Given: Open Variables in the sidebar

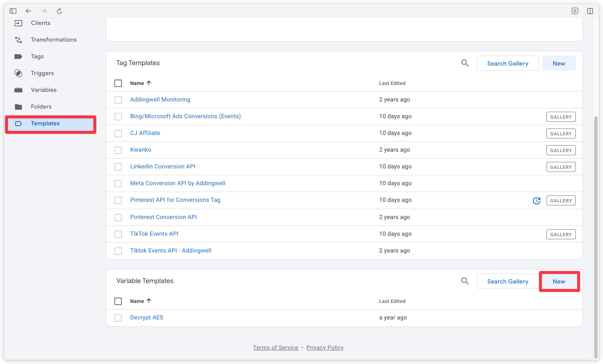Looking at the screenshot, I should (x=44, y=90).
